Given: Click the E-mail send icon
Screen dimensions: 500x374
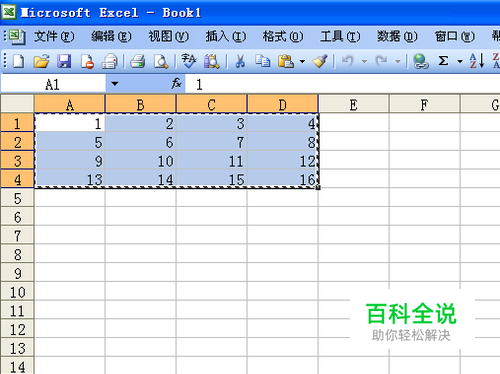Looking at the screenshot, I should point(110,61).
